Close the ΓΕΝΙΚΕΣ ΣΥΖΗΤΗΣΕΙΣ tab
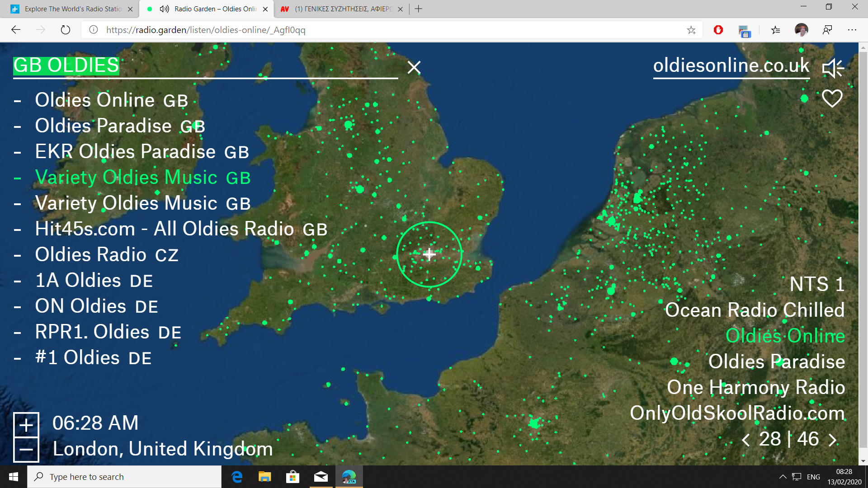868x488 pixels. (400, 9)
